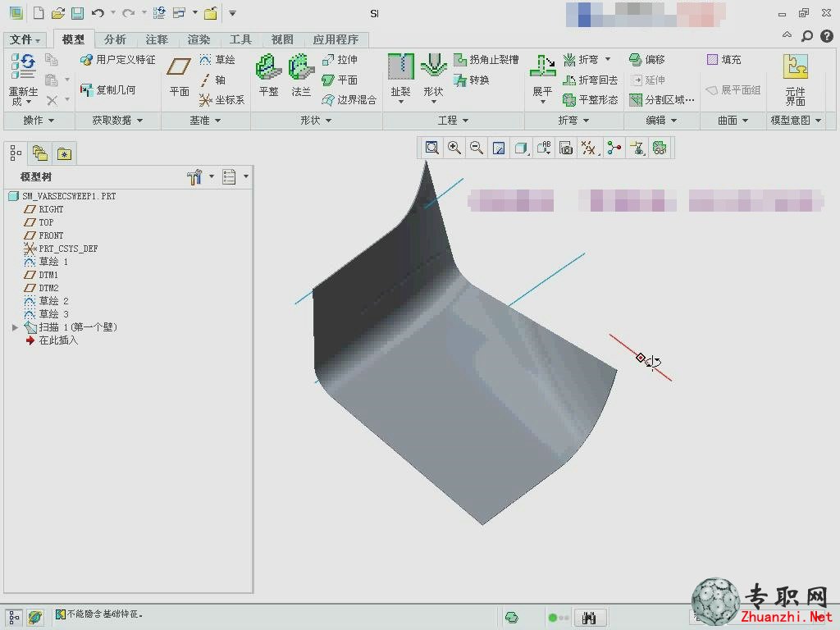
Task: Choose the 边界混合 boundary blend tool
Action: (x=349, y=99)
